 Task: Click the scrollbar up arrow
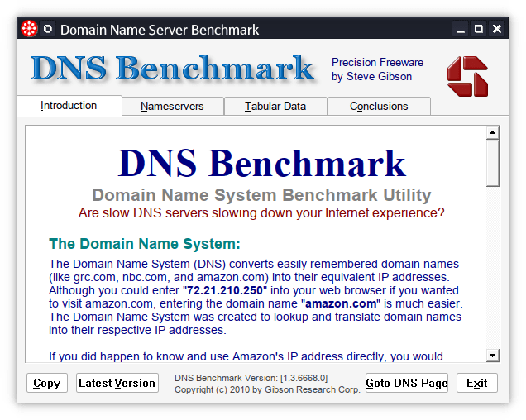pyautogui.click(x=492, y=133)
